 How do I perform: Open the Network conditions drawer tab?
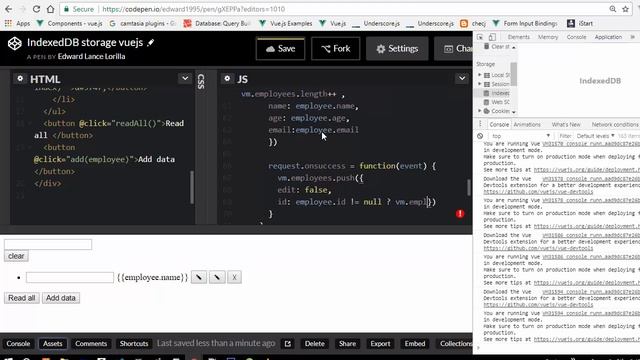point(615,124)
